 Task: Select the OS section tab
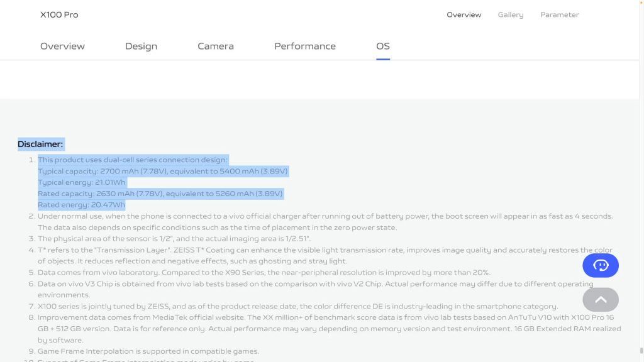point(383,46)
